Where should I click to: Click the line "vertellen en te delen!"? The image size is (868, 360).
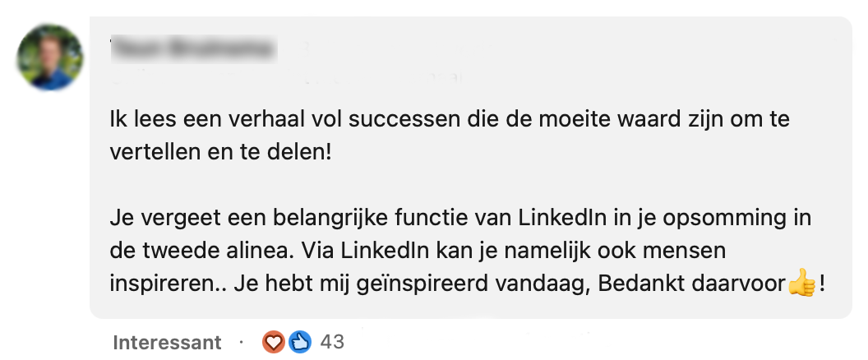point(219,153)
